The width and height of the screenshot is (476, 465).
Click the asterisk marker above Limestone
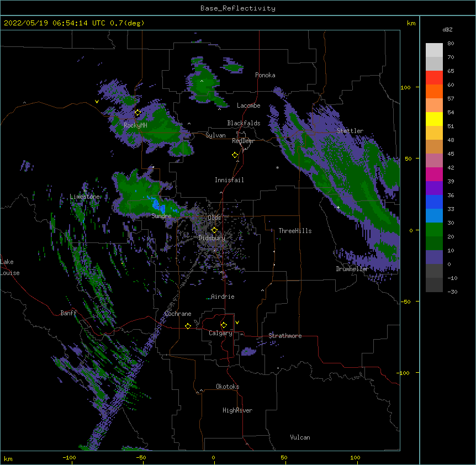84,191
